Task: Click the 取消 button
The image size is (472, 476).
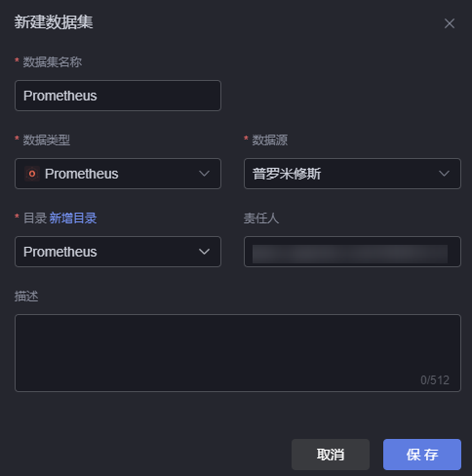Action: [331, 455]
